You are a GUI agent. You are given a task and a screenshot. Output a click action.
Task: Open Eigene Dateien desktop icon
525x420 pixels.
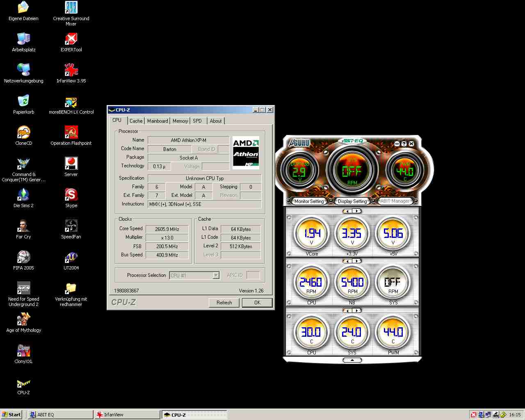(23, 11)
